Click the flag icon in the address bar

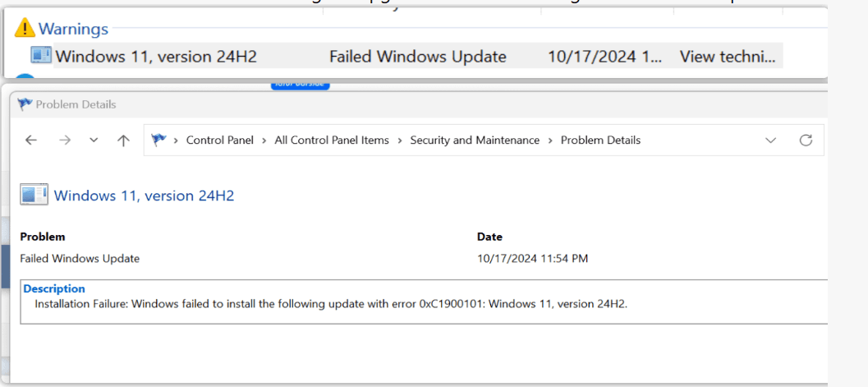click(x=159, y=140)
